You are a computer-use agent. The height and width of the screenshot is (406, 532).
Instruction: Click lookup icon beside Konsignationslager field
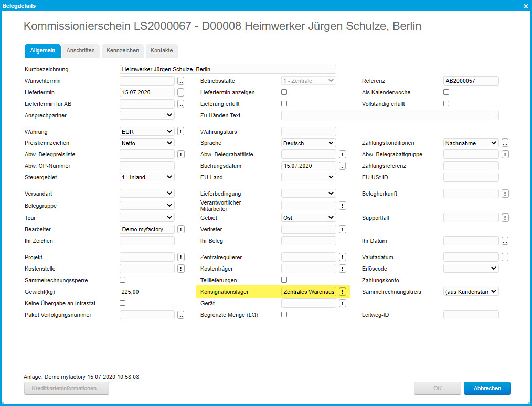click(x=343, y=292)
